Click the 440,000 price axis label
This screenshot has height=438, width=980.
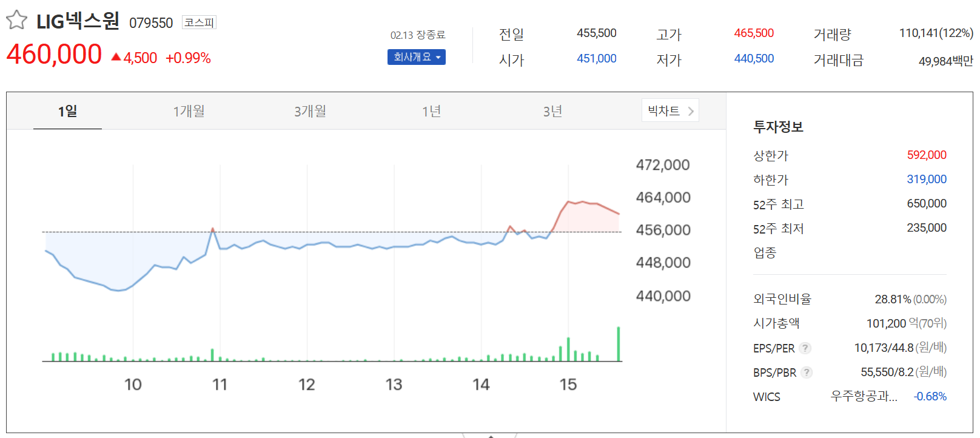(663, 296)
